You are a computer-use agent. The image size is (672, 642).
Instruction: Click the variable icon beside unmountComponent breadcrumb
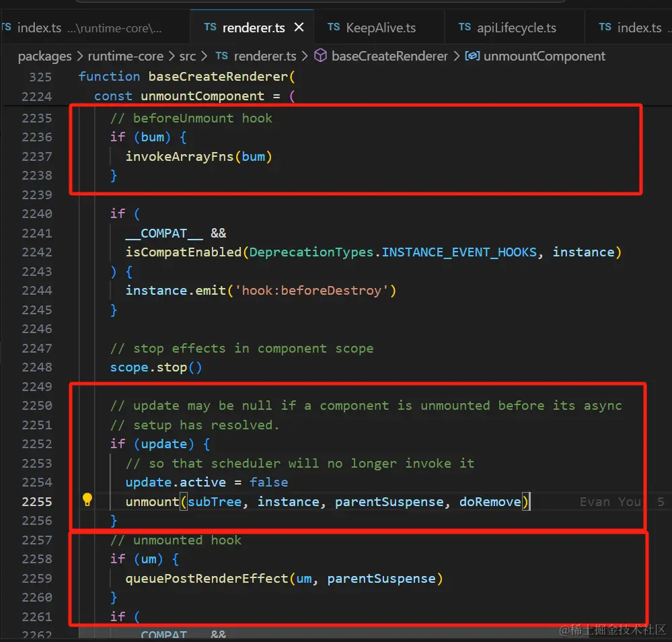(x=472, y=56)
